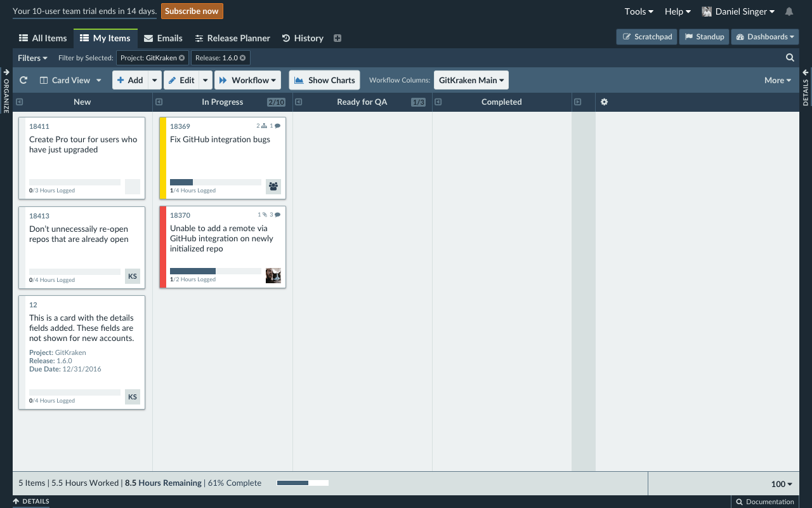812x508 pixels.
Task: Click the refresh icon in toolbar
Action: point(23,80)
